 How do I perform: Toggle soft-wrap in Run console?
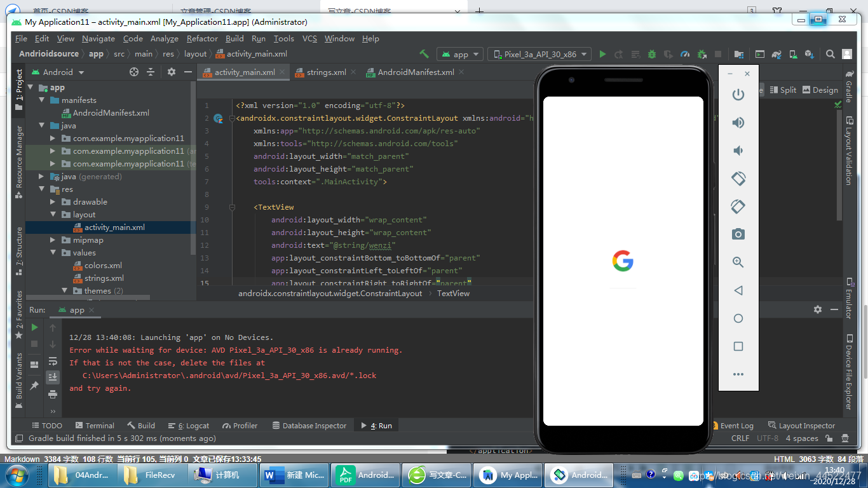(x=53, y=361)
